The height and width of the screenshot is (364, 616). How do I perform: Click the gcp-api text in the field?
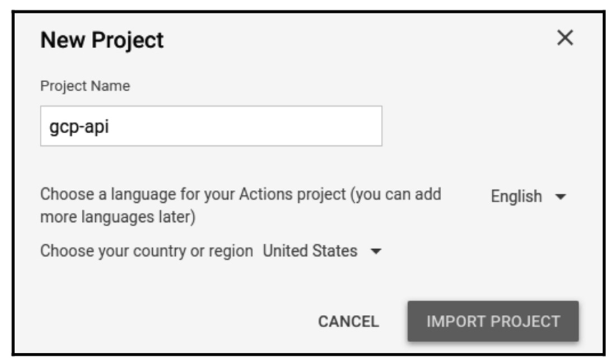coord(79,127)
